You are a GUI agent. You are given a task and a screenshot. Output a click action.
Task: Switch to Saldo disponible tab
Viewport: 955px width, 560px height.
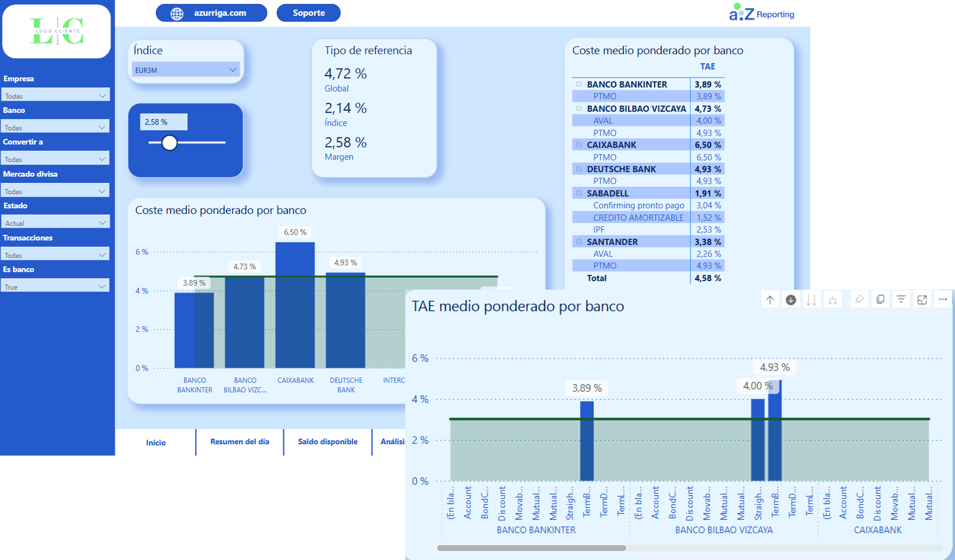(x=328, y=442)
